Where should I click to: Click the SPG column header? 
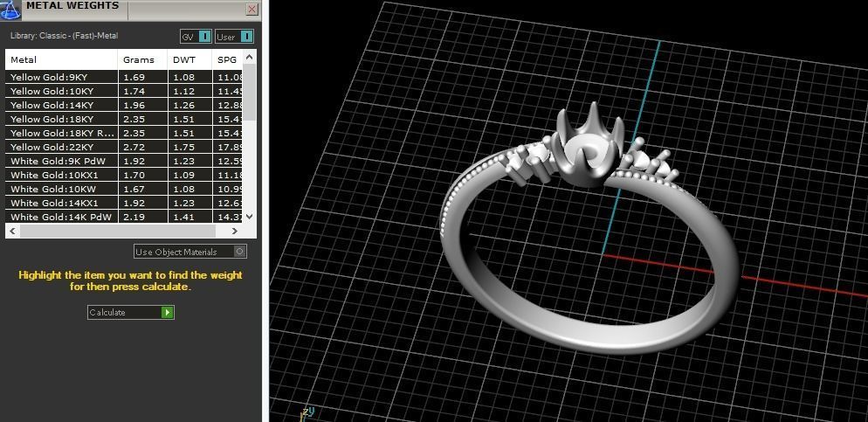click(227, 59)
